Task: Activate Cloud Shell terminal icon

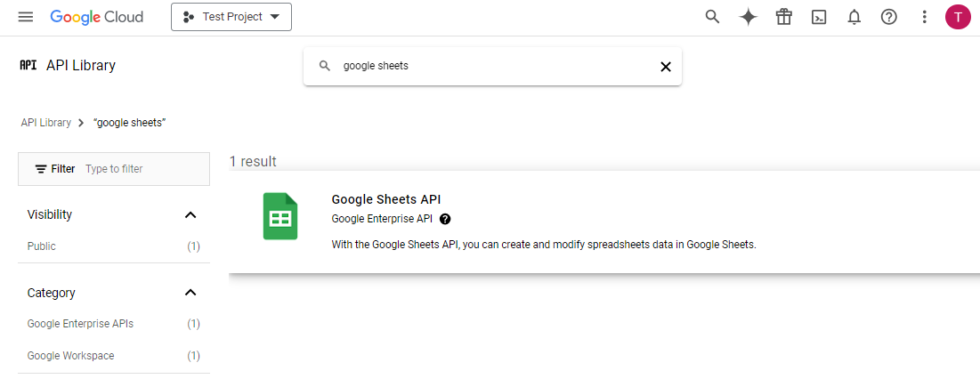Action: pyautogui.click(x=819, y=17)
